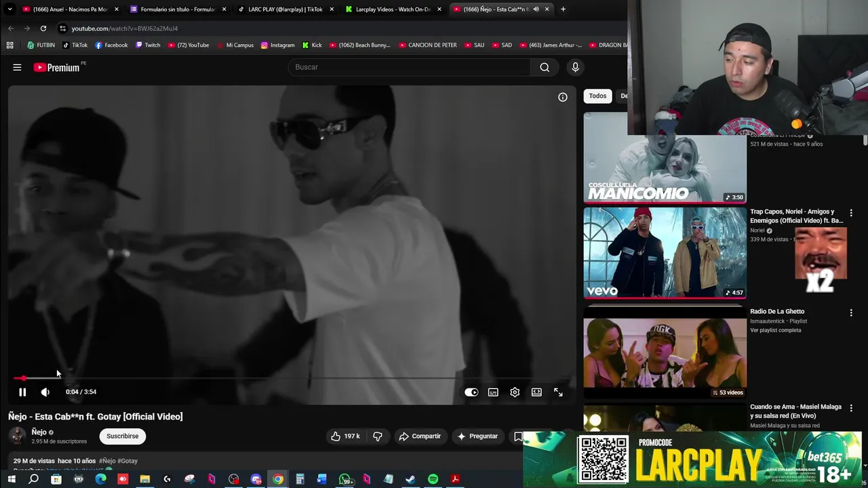Image resolution: width=868 pixels, height=488 pixels.
Task: Dislike the video with thumbs down
Action: pos(378,436)
